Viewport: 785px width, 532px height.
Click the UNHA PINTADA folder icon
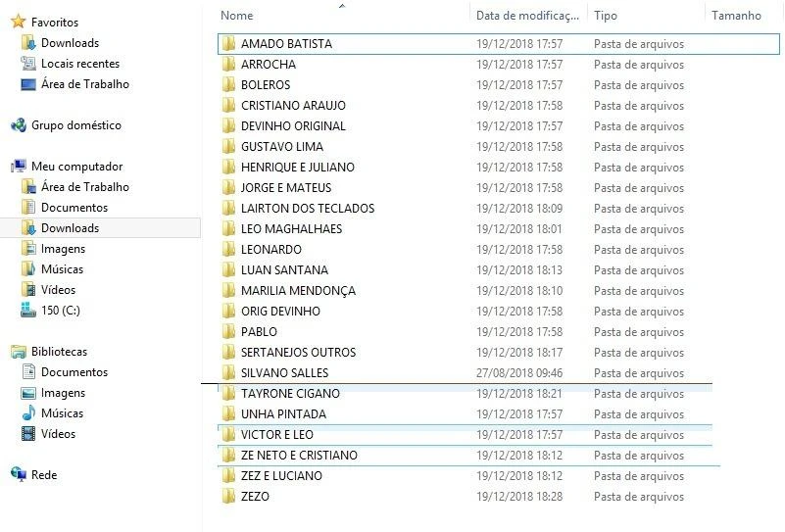pyautogui.click(x=228, y=413)
